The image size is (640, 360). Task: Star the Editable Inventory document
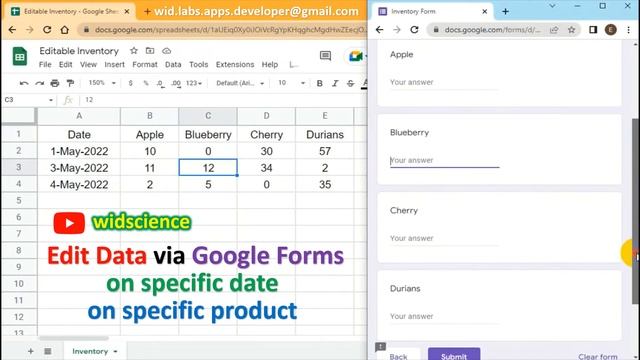coord(133,51)
